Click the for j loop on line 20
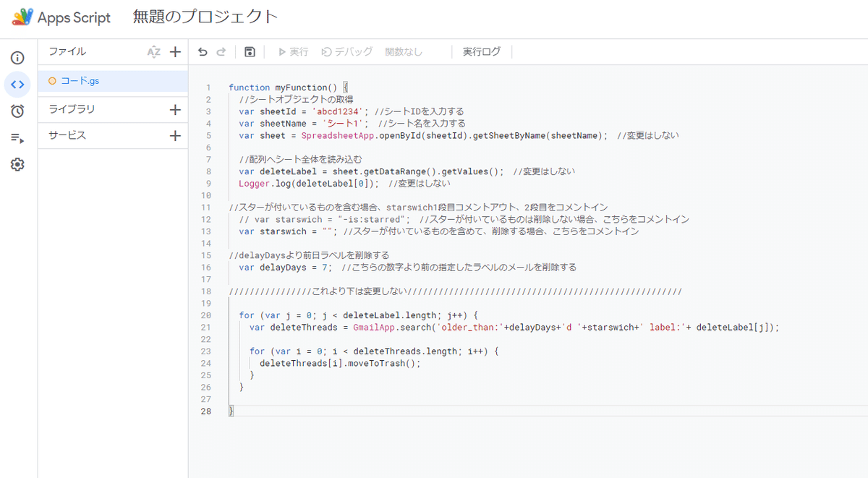 (x=358, y=316)
